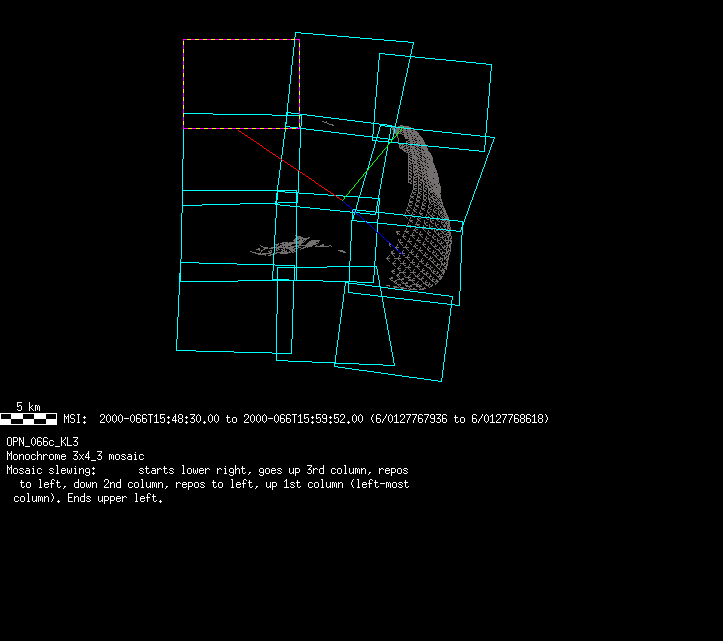Click the 'MSI:' label
This screenshot has height=641, width=723.
coord(75,419)
